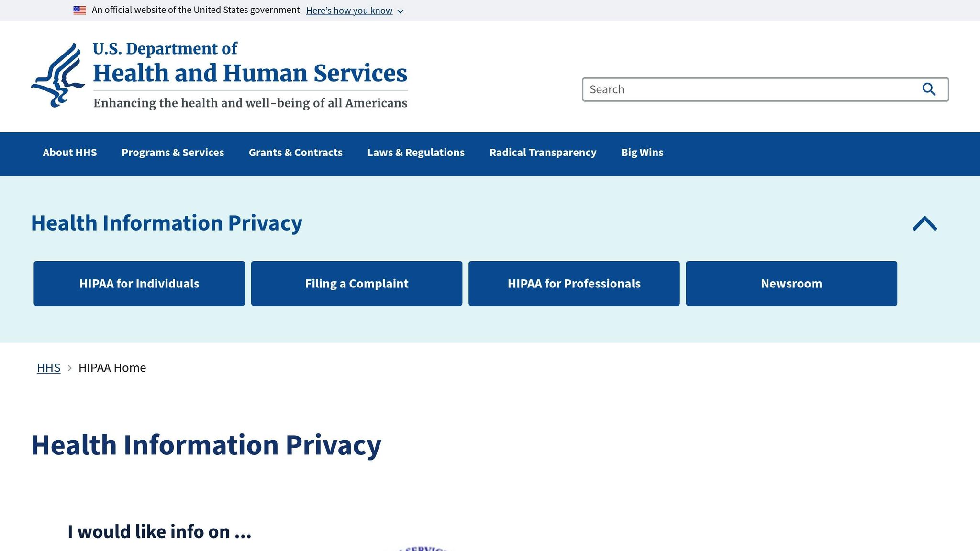Open the About HHS dropdown menu

pyautogui.click(x=69, y=152)
